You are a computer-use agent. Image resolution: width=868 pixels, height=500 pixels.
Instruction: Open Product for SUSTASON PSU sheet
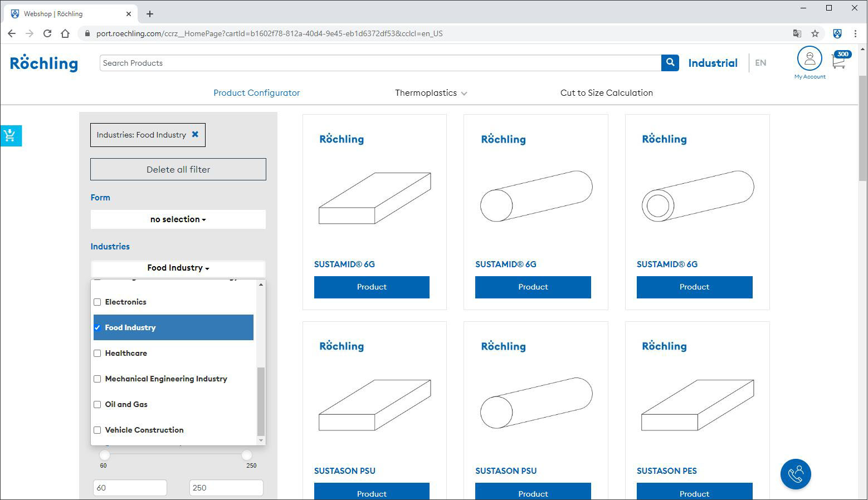click(372, 492)
